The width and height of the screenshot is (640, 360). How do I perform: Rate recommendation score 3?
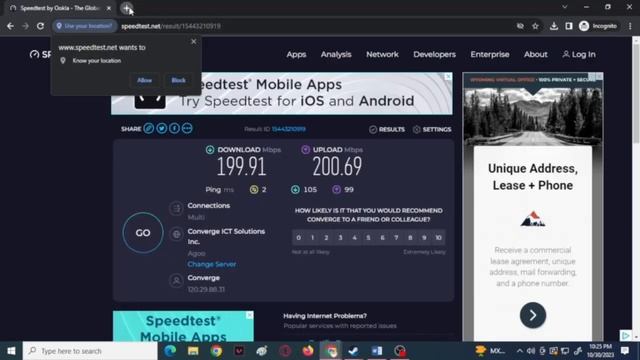coord(340,238)
